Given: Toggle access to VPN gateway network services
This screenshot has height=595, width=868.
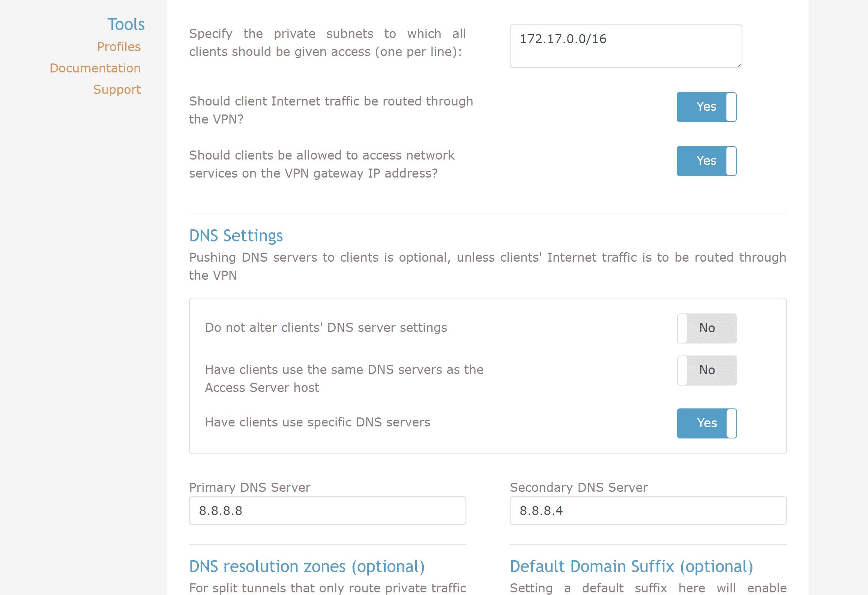Looking at the screenshot, I should (706, 161).
